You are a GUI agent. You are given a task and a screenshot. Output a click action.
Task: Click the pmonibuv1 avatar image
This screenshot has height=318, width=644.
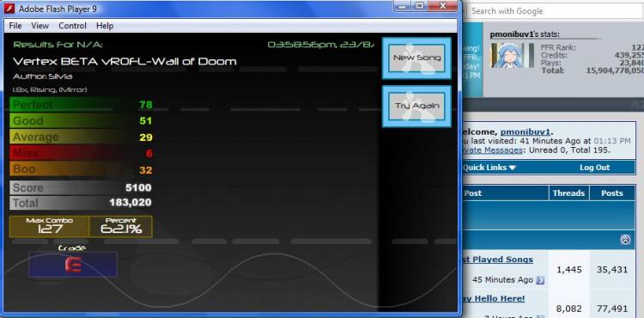click(509, 56)
